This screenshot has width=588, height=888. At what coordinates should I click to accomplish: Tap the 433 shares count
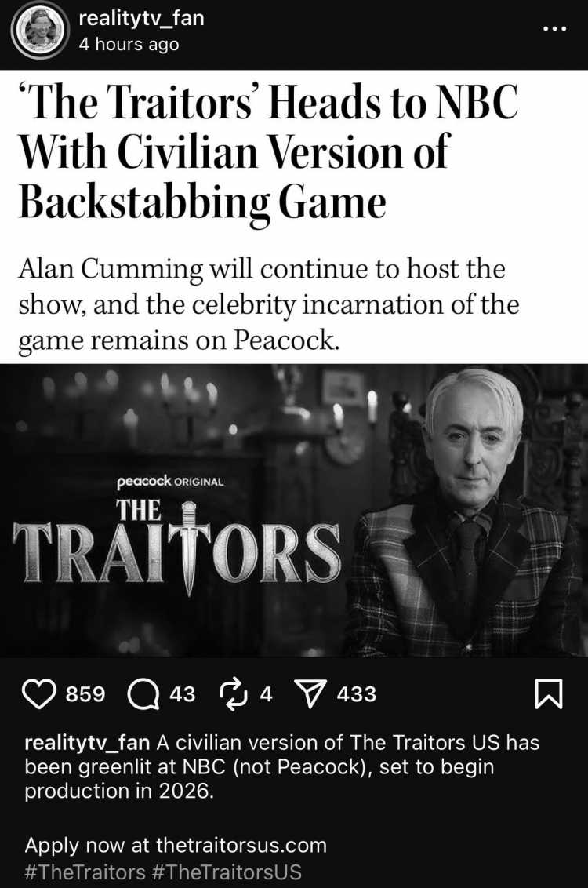357,694
